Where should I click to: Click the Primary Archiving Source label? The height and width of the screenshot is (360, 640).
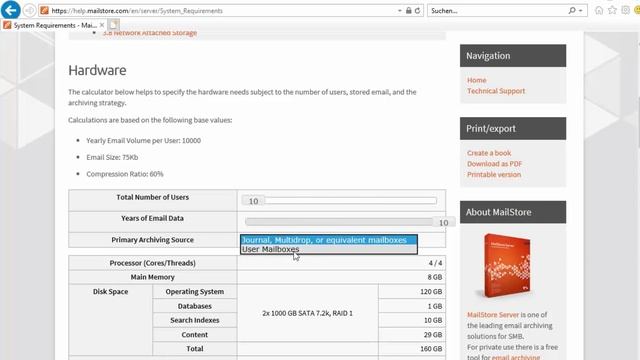[153, 240]
